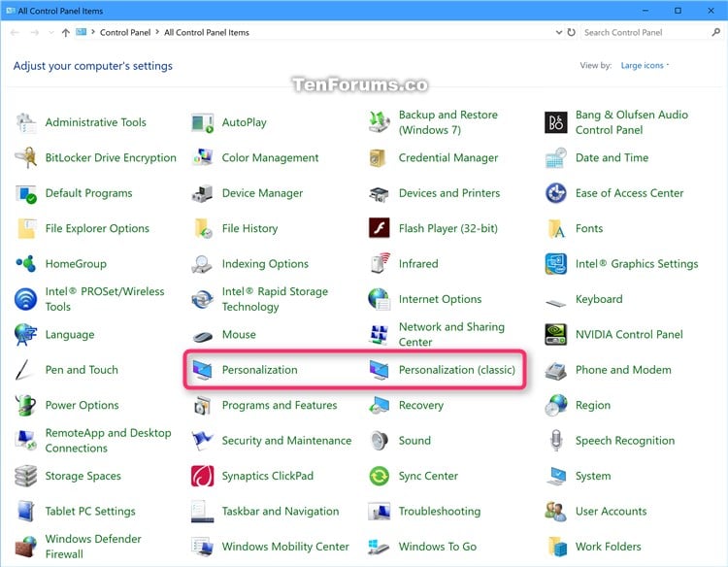Open the Recovery link
Image resolution: width=728 pixels, height=567 pixels.
click(421, 406)
